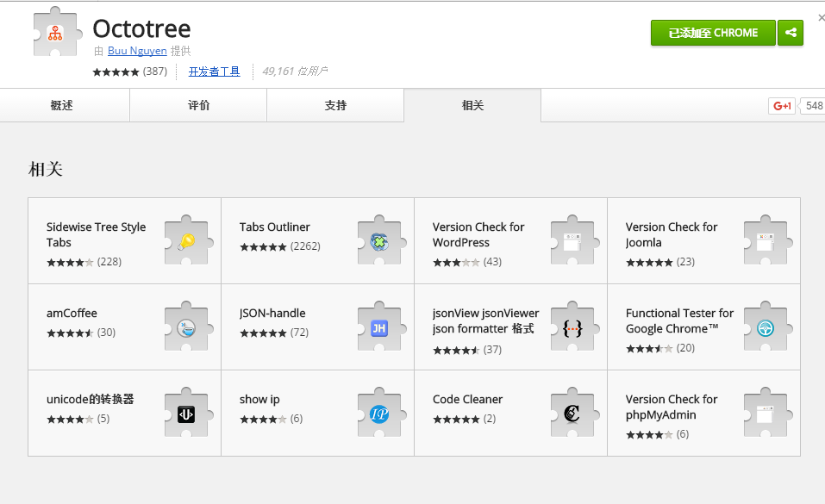Click the 已添加至 CHROME button

(x=713, y=32)
